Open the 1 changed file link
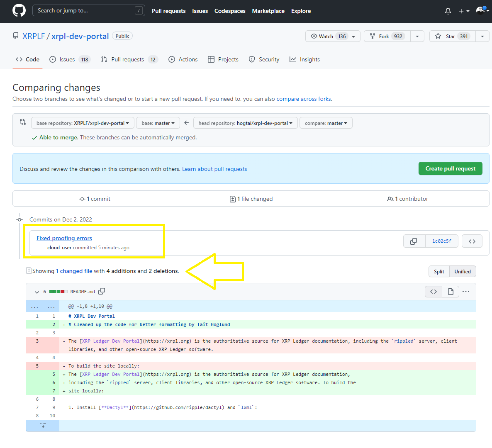The width and height of the screenshot is (492, 448). pos(74,271)
